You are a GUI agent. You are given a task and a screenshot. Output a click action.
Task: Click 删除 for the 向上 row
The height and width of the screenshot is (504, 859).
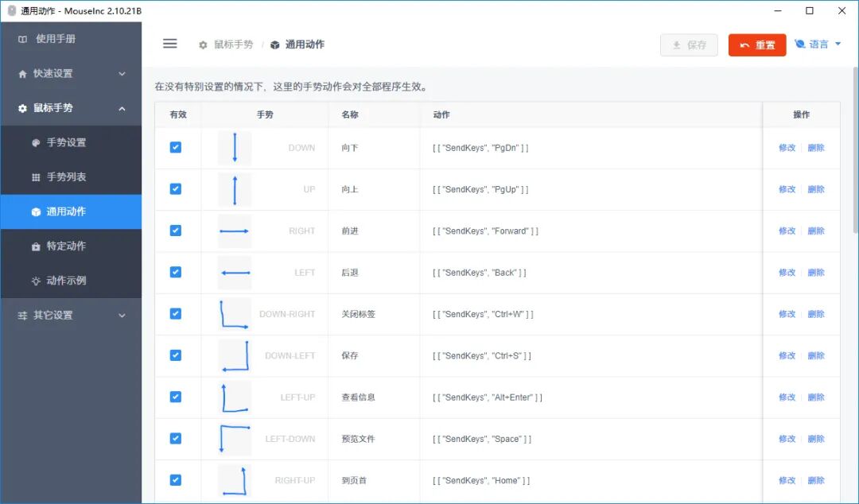816,189
